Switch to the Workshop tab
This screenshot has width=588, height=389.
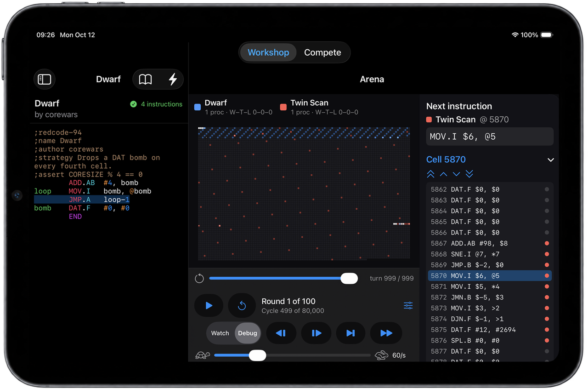268,52
